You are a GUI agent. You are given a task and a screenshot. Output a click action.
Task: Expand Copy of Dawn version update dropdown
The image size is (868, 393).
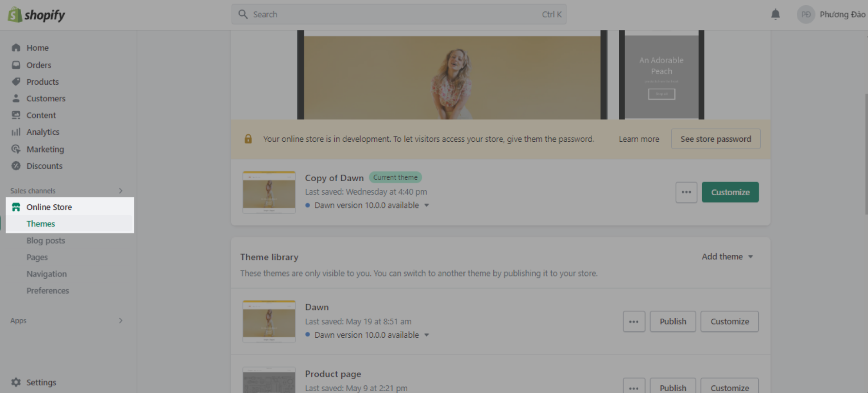[426, 205]
